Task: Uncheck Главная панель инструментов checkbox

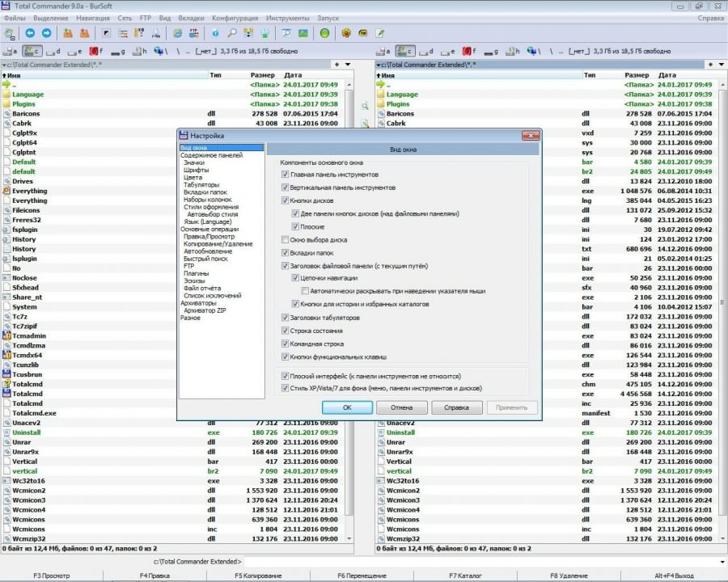Action: [285, 175]
